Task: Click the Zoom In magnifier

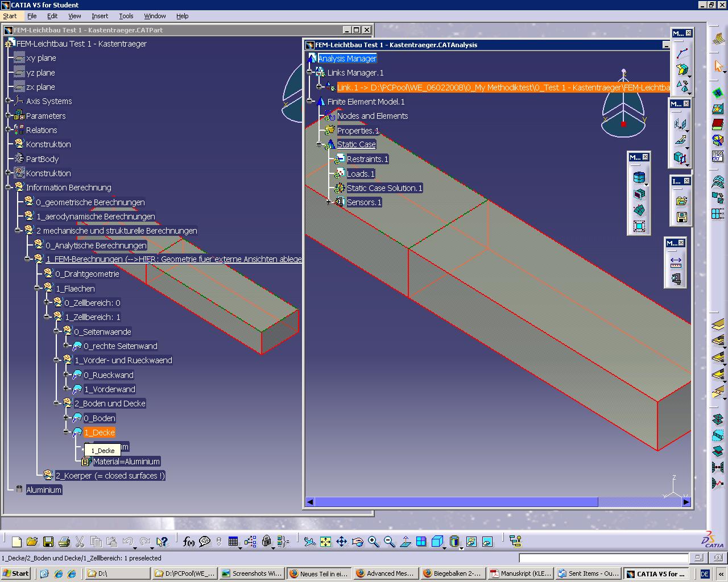Action: point(373,542)
